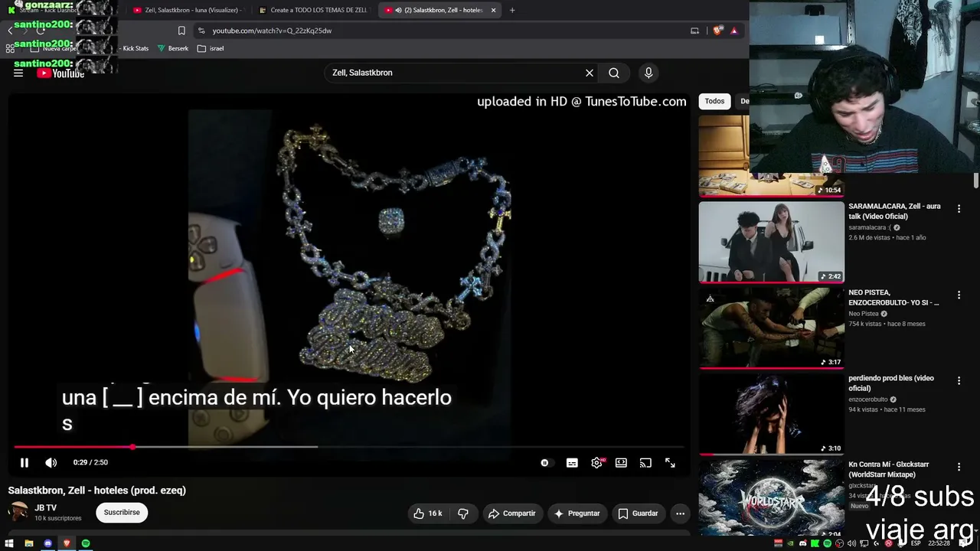Open the Kn Contra Mí thumbnail
This screenshot has height=551, width=980.
(x=772, y=497)
